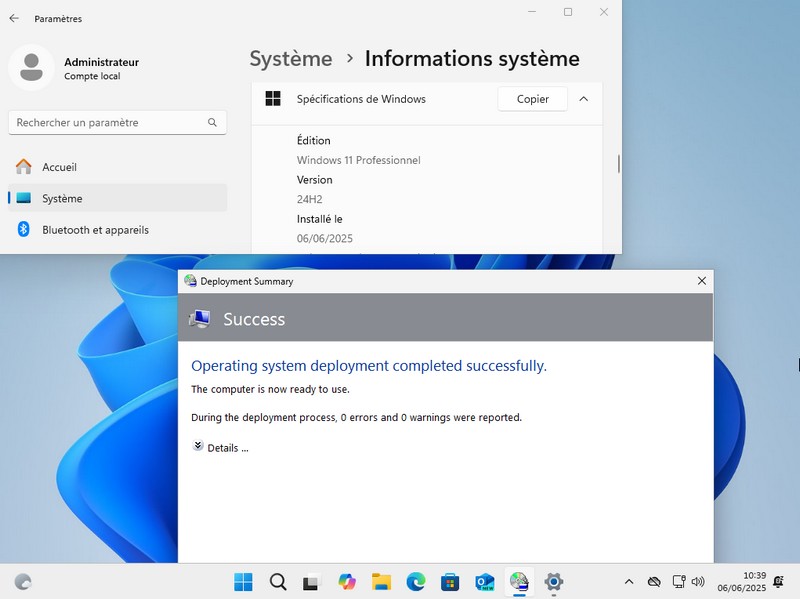Click the Settings back arrow
Image resolution: width=800 pixels, height=599 pixels.
click(x=14, y=18)
